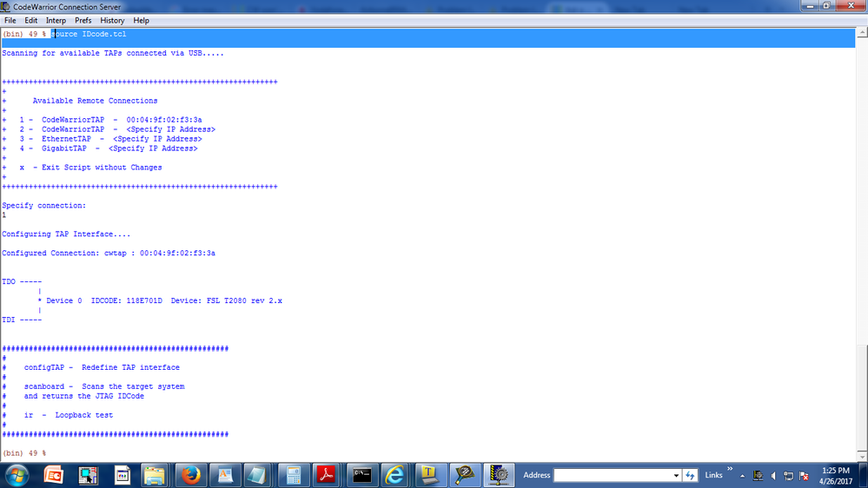Click the 'scanboard - Scans the target system' line
868x488 pixels.
[104, 386]
